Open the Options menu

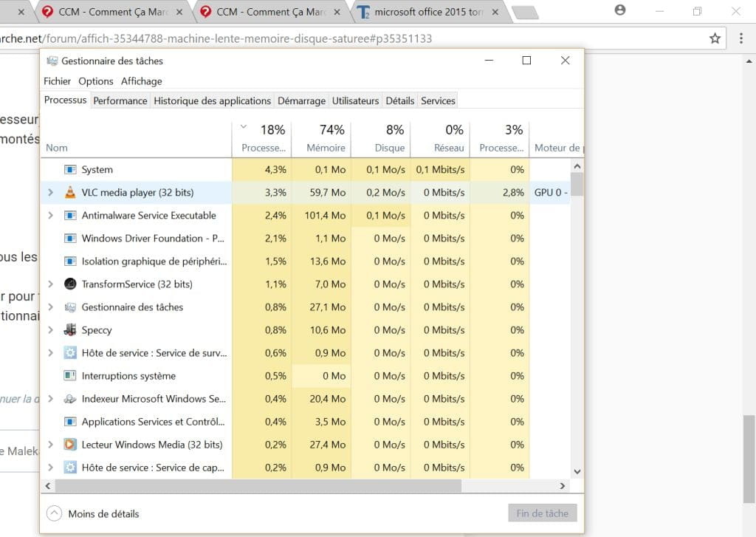96,81
